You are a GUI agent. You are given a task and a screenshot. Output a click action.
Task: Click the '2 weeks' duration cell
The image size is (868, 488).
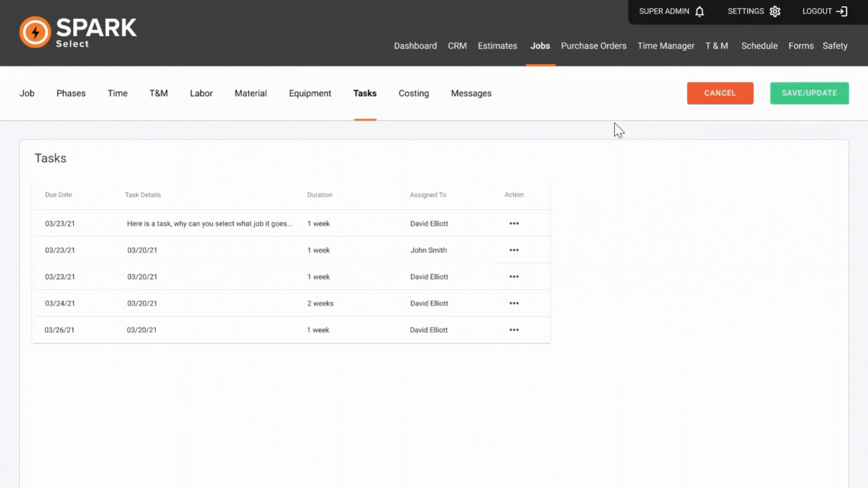click(320, 303)
